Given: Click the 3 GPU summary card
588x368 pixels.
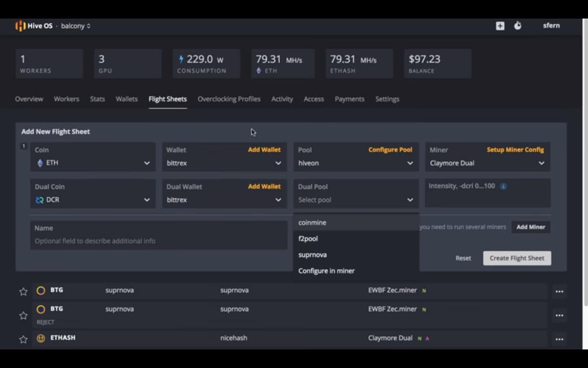Looking at the screenshot, I should tap(128, 63).
